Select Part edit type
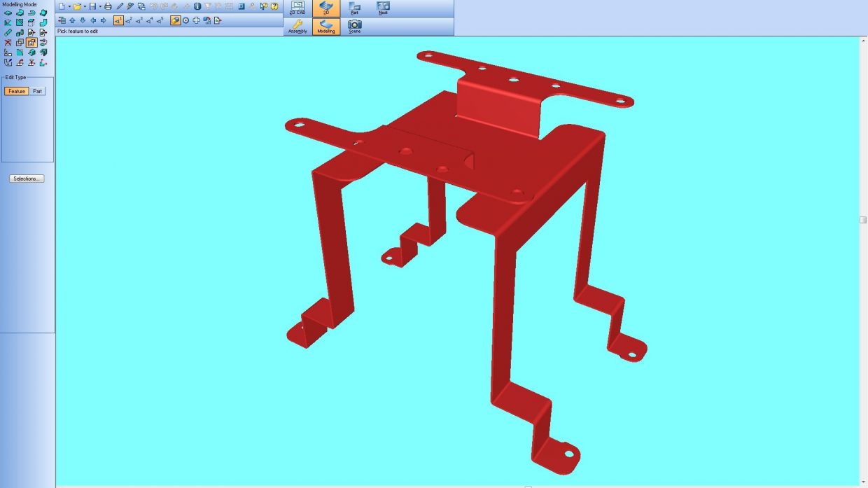 (38, 91)
